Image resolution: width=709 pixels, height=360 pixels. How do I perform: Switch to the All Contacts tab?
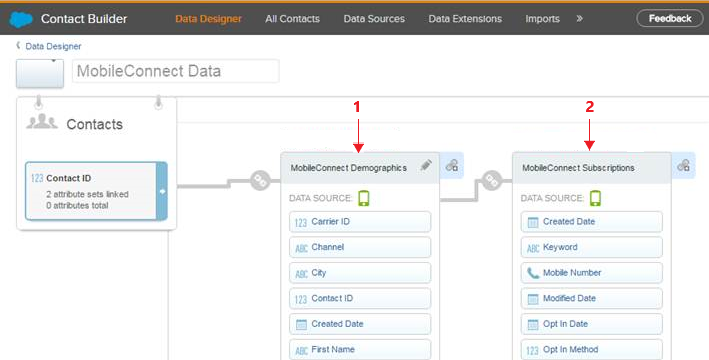293,19
